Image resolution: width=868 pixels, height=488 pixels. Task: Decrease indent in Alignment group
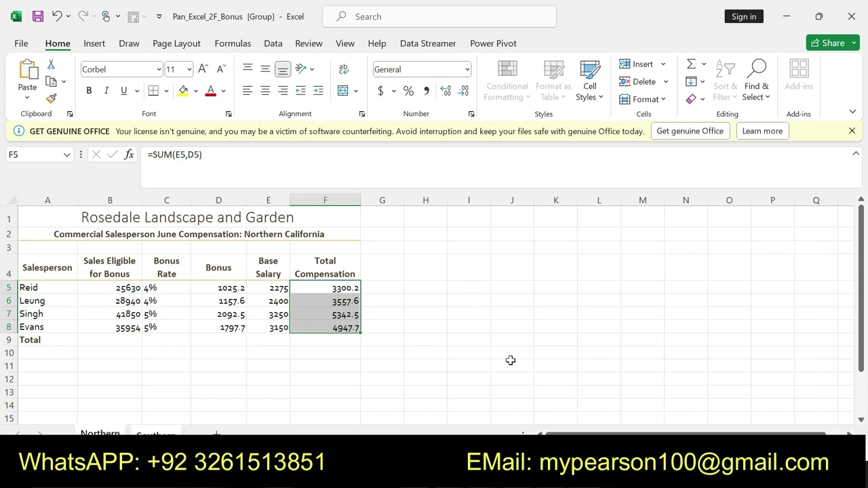click(x=300, y=90)
